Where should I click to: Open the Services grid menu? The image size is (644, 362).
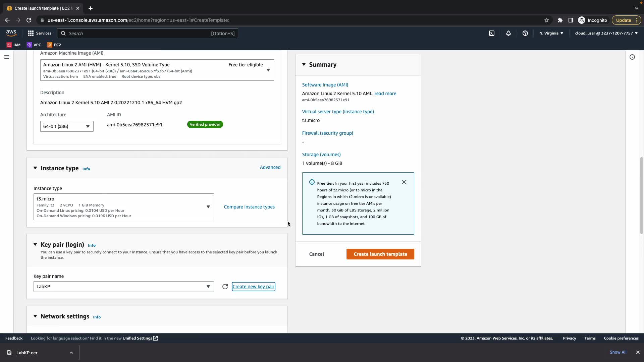pos(40,33)
